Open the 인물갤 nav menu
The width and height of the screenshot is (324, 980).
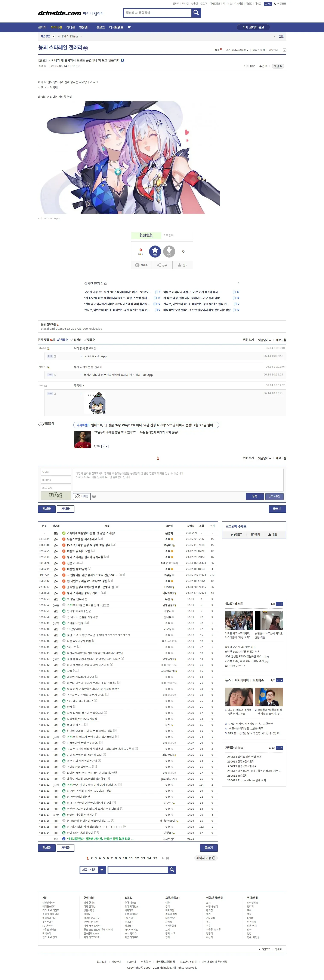83,27
